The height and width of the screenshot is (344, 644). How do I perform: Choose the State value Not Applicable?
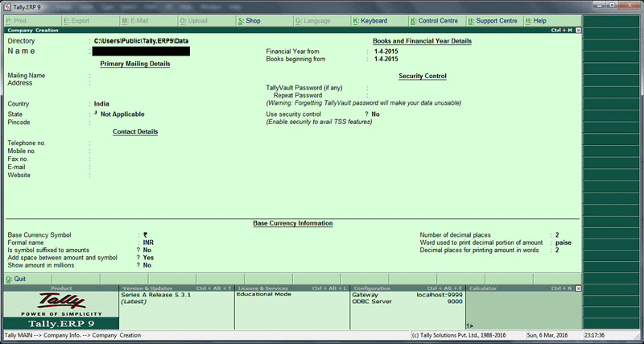click(x=122, y=114)
